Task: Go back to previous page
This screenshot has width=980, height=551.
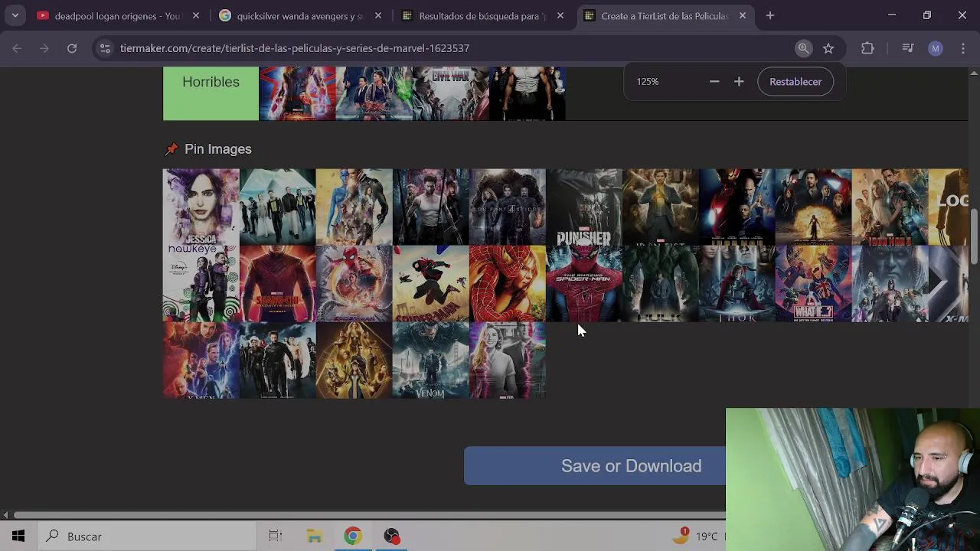Action: point(17,48)
